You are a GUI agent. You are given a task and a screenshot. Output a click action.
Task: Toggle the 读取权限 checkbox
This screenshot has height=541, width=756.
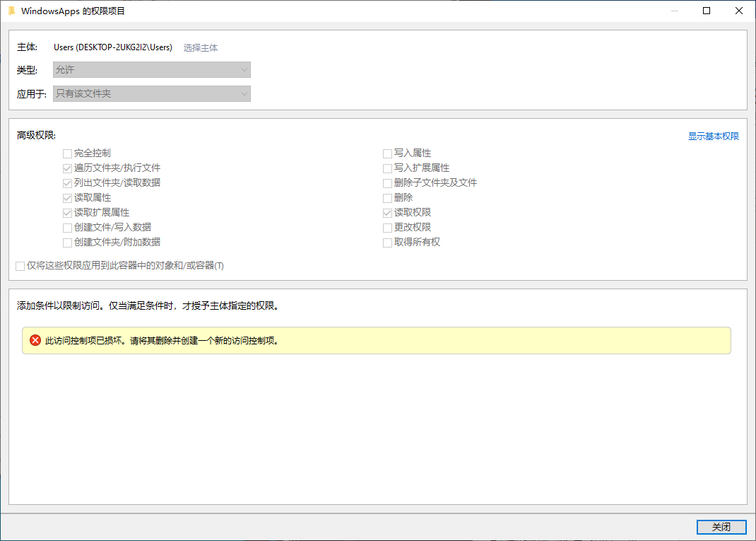(387, 213)
